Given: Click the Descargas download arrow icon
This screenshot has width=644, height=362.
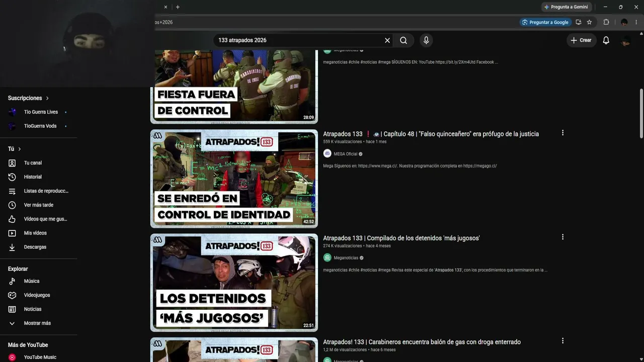Looking at the screenshot, I should pos(12,247).
